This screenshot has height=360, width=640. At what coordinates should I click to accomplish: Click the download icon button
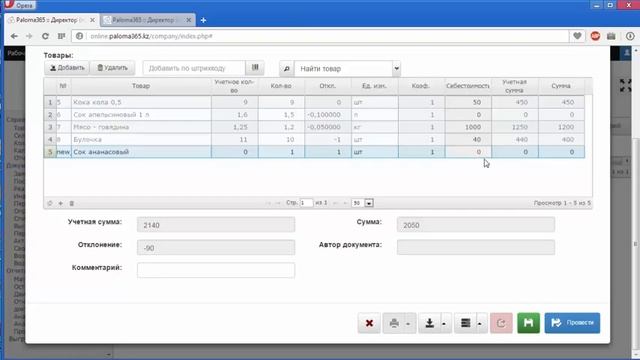pyautogui.click(x=429, y=323)
